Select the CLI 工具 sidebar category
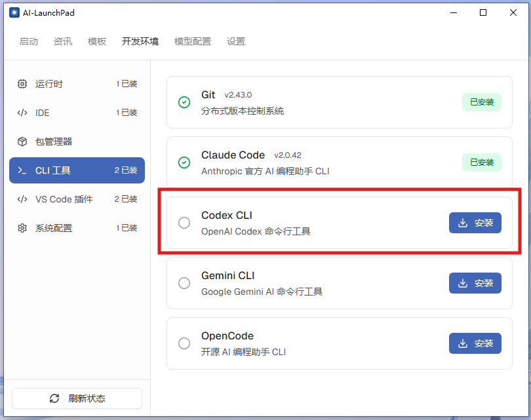Image resolution: width=531 pixels, height=420 pixels. pyautogui.click(x=77, y=170)
